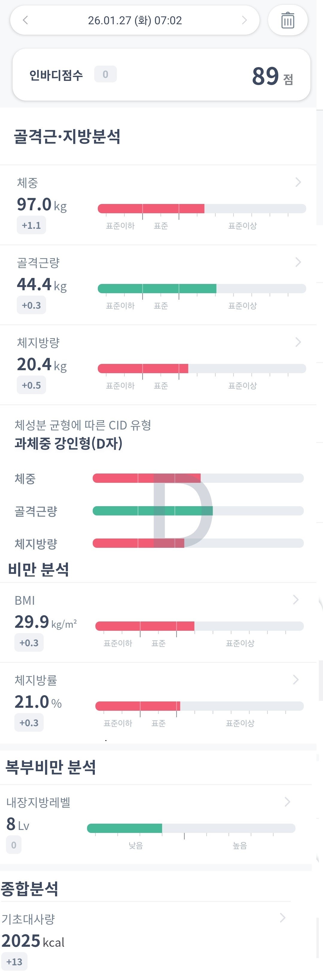Open the 인바디점수 89점 card

coord(161,75)
